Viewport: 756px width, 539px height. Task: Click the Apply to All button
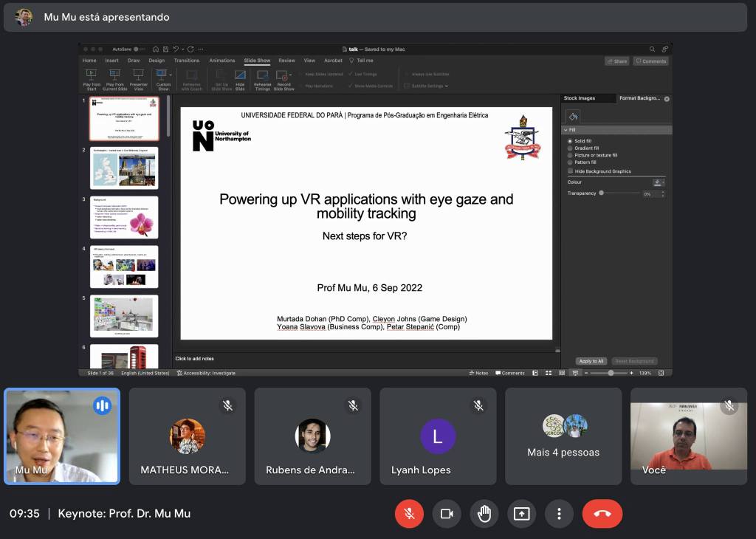pos(591,361)
